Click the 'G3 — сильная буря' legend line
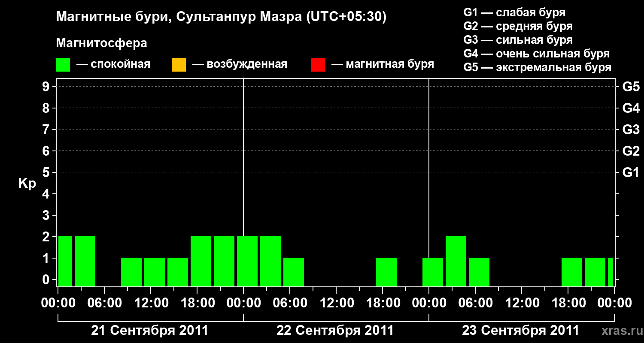The image size is (644, 343). click(518, 40)
